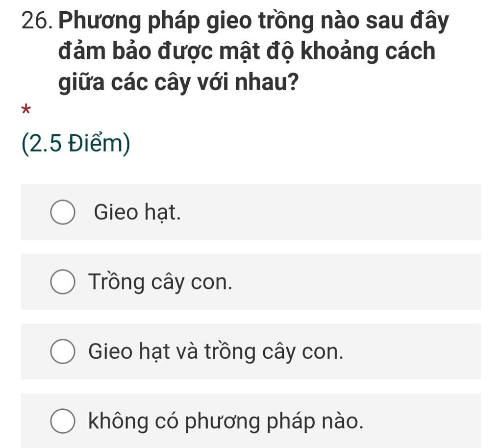Click empty gray area of "Trồng cây con." row
The height and width of the screenshot is (448, 502).
tap(355, 282)
